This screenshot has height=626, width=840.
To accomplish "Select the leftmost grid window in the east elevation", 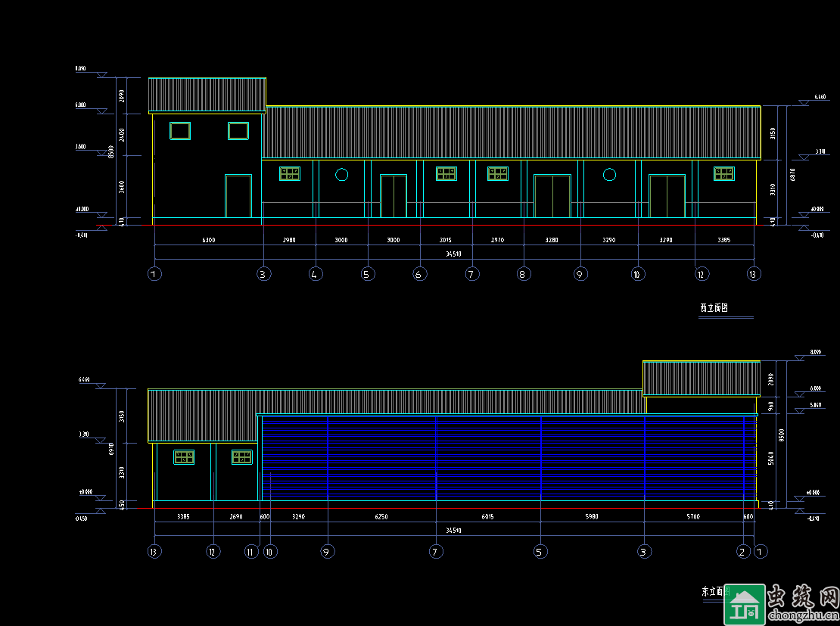I will [184, 457].
